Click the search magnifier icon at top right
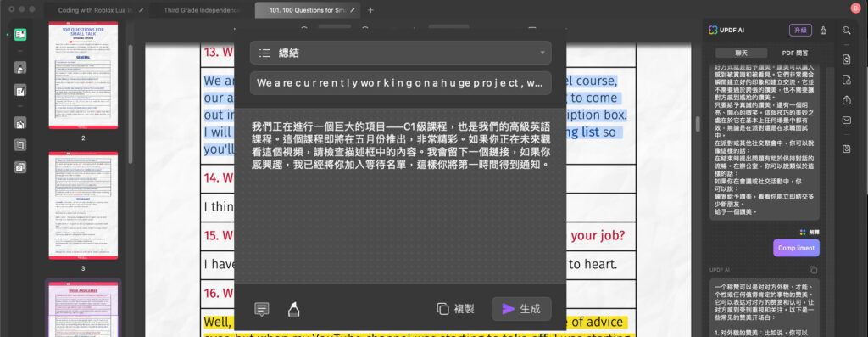This screenshot has height=337, width=868. click(847, 31)
